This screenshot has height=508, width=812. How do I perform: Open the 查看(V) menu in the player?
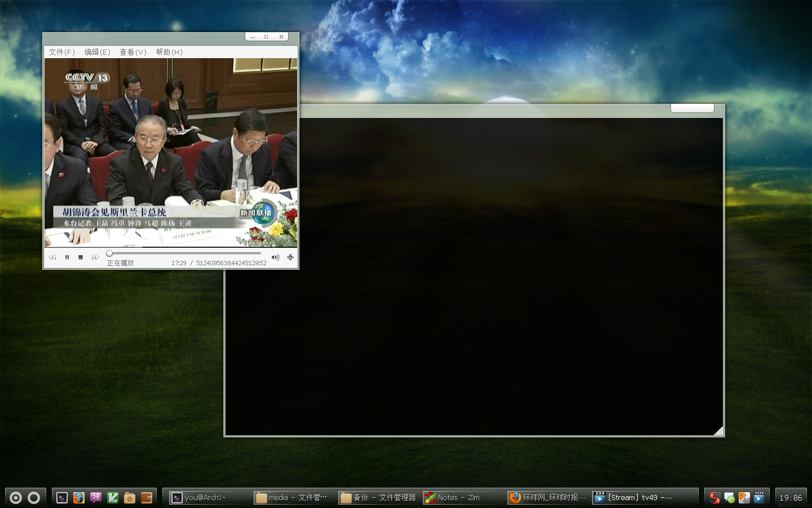pos(133,52)
